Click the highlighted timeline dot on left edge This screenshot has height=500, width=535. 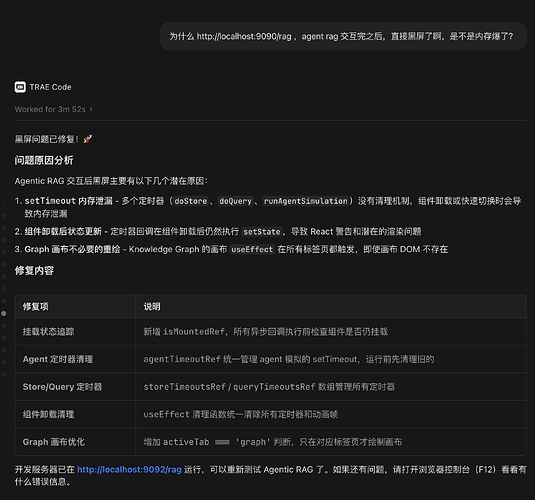click(4, 313)
